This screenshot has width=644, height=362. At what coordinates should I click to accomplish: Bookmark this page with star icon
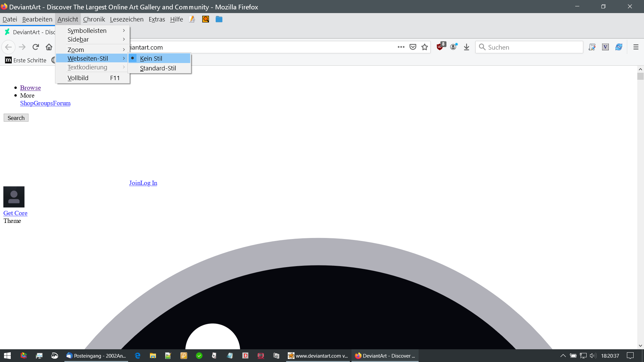point(425,47)
